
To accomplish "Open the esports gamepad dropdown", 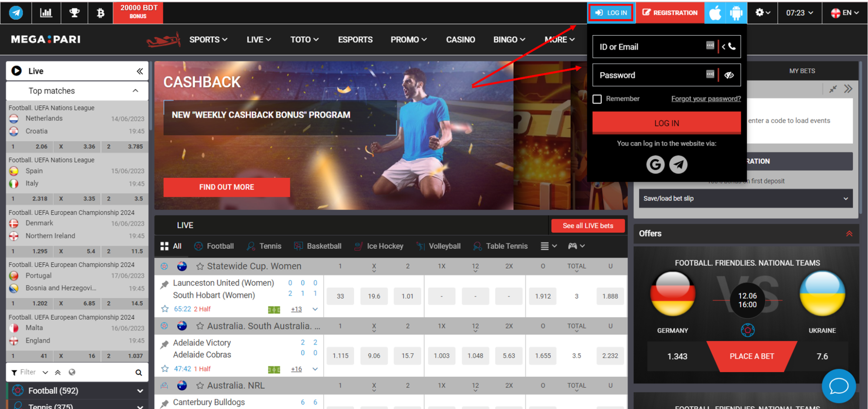I will pos(576,246).
